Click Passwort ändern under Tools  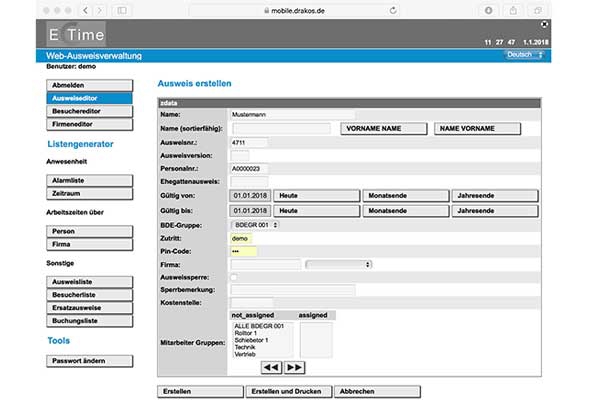[x=89, y=360]
